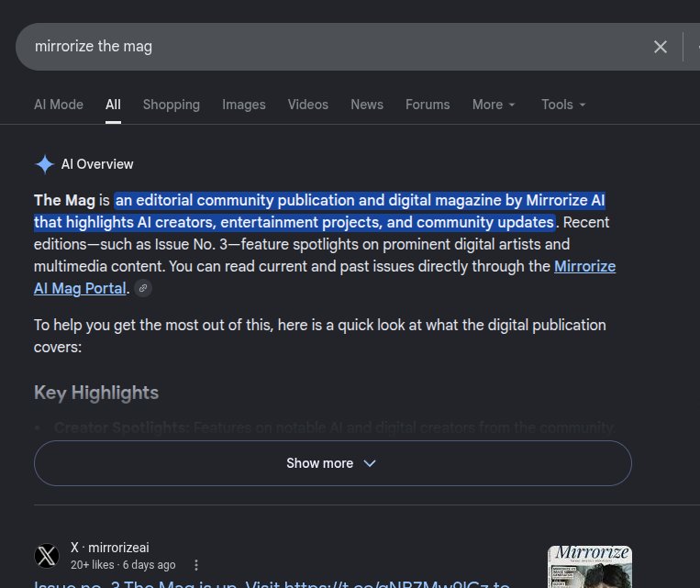Expand AI Overview with Show more

333,463
